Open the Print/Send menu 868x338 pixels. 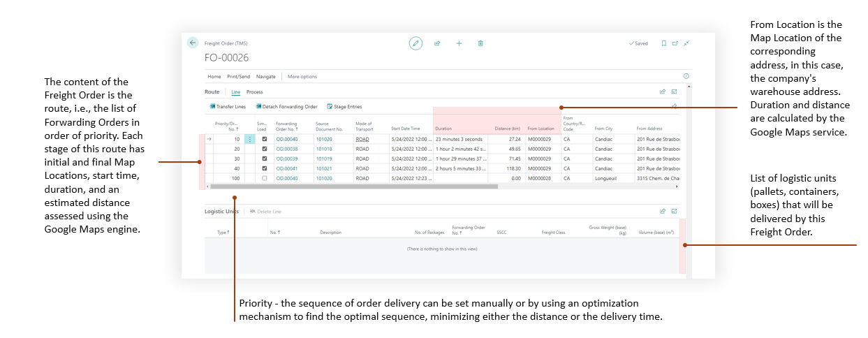pos(239,77)
